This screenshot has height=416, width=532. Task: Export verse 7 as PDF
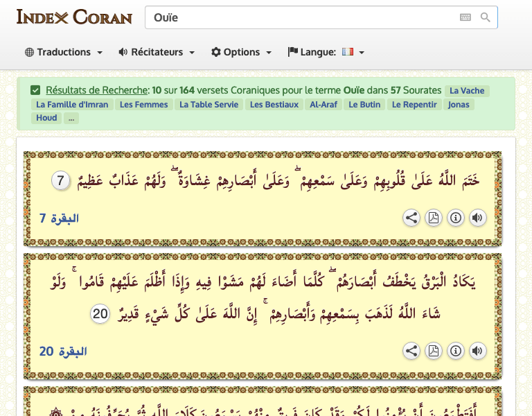click(x=434, y=218)
